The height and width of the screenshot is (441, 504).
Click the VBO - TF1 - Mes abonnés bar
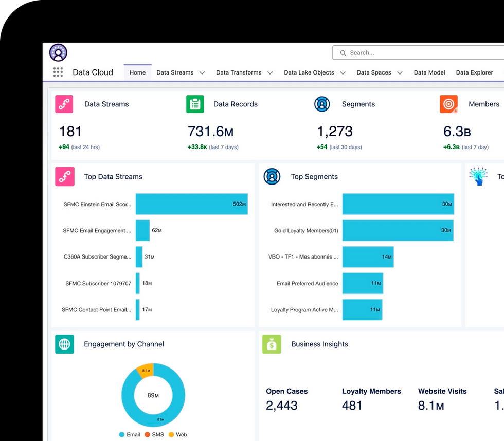coord(368,256)
